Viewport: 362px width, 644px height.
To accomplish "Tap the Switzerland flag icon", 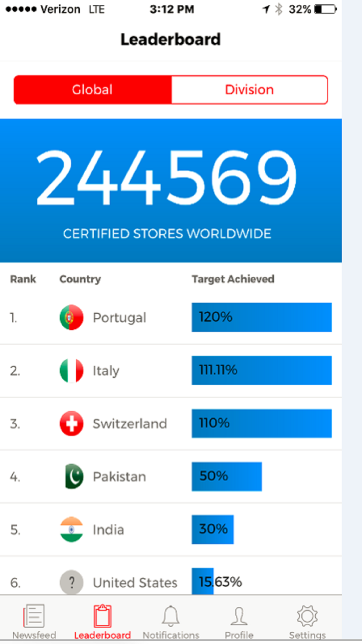I will click(71, 423).
